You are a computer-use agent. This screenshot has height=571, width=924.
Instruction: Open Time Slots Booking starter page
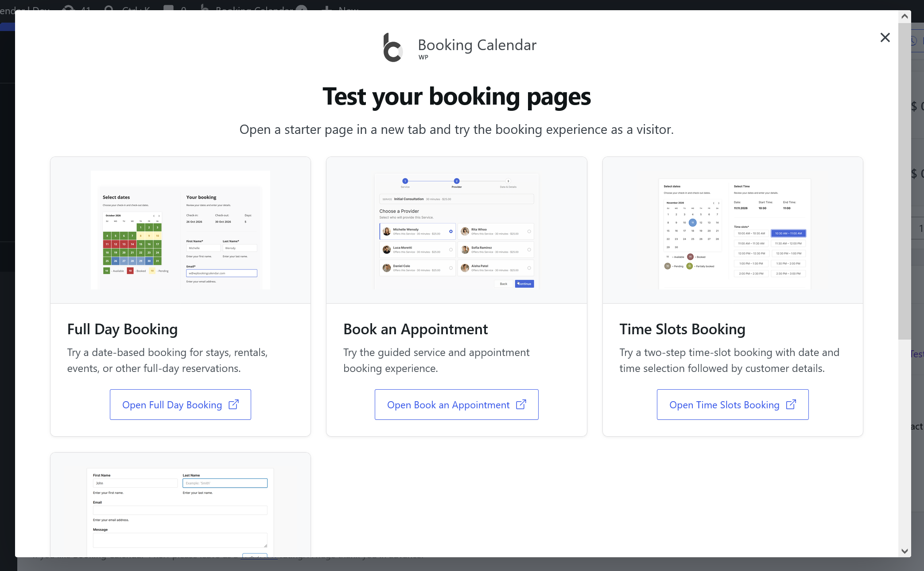733,404
